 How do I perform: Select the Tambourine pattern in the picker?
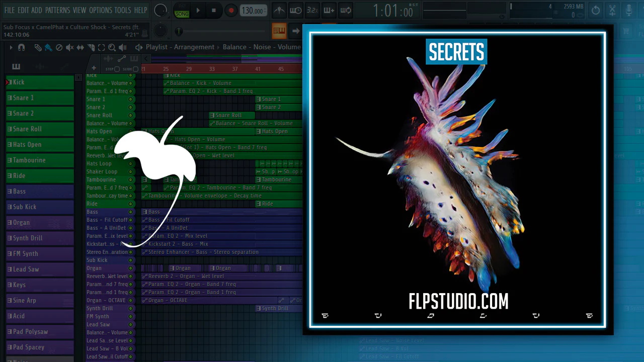40,160
